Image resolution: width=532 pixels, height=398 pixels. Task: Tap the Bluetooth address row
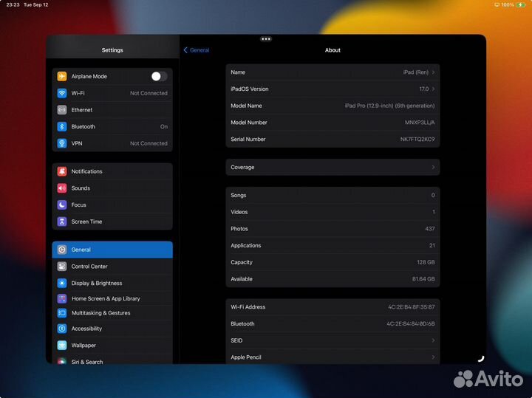332,323
